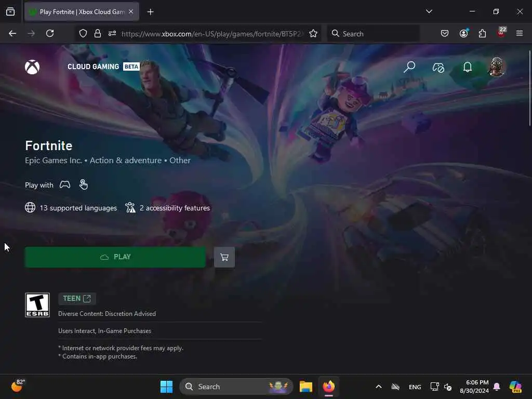This screenshot has height=399, width=532.
Task: Click Epic Games Inc. publisher text
Action: tap(54, 160)
